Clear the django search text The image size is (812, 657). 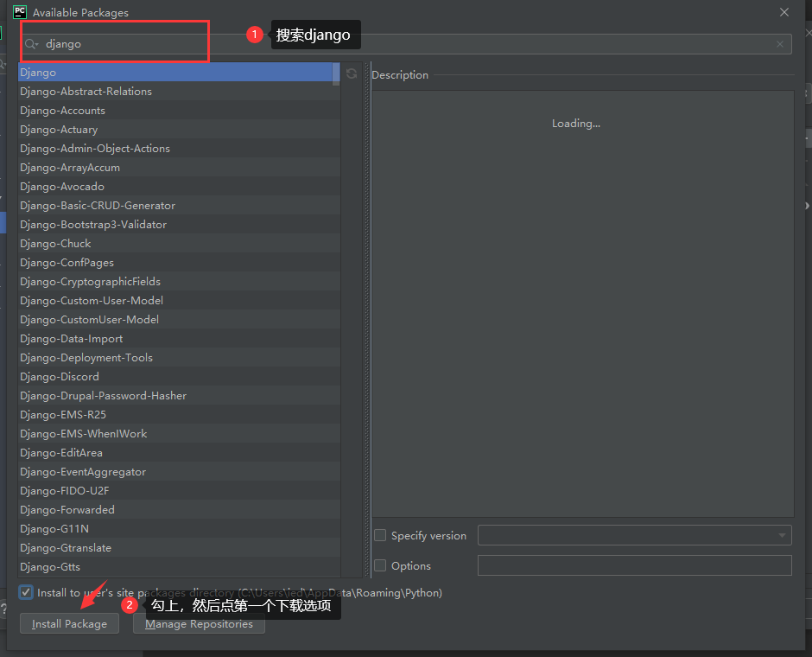tap(780, 44)
